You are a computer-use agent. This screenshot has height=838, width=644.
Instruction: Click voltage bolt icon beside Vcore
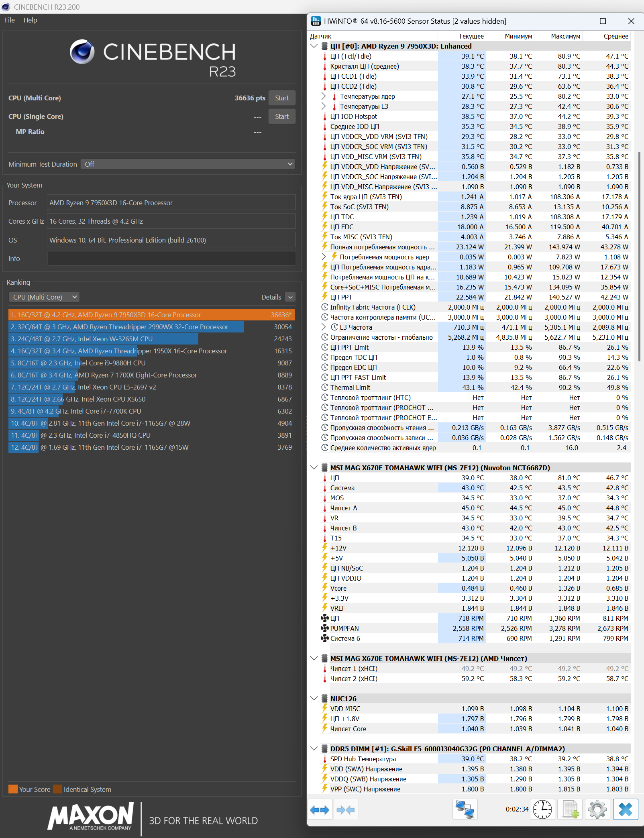click(325, 588)
